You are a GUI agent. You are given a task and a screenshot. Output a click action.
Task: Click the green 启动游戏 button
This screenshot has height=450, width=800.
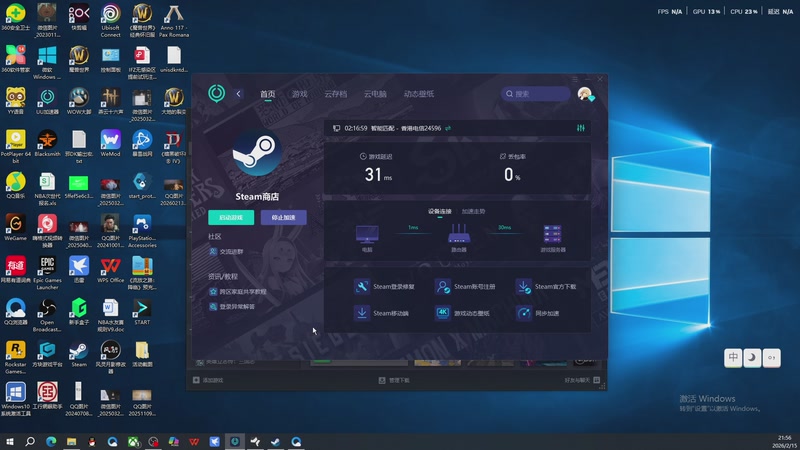231,217
